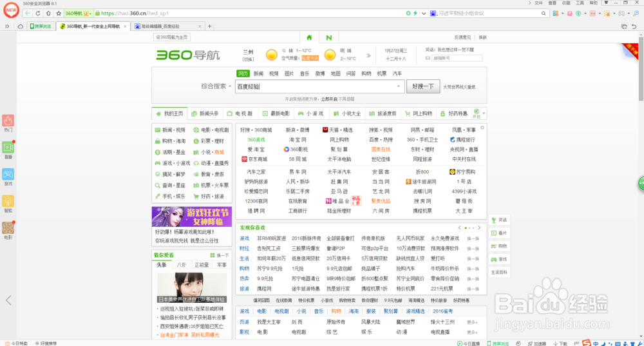Select the 新闻 search category

tap(258, 73)
